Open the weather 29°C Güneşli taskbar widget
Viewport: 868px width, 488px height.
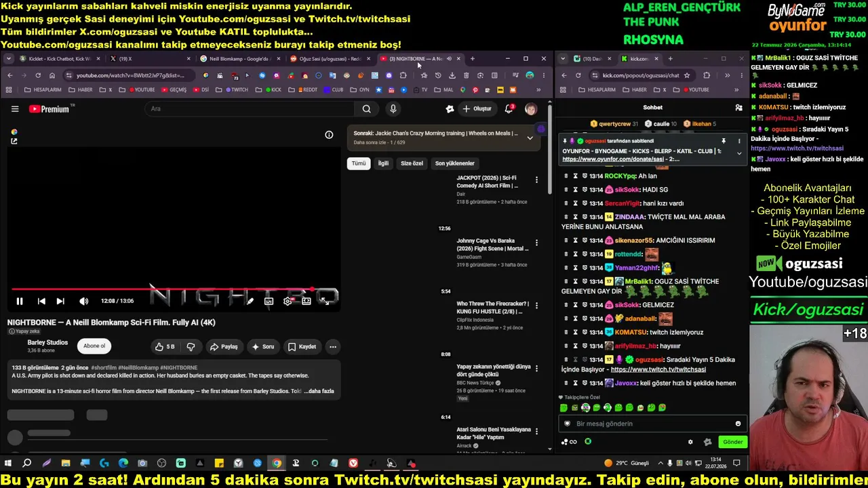[x=627, y=464]
